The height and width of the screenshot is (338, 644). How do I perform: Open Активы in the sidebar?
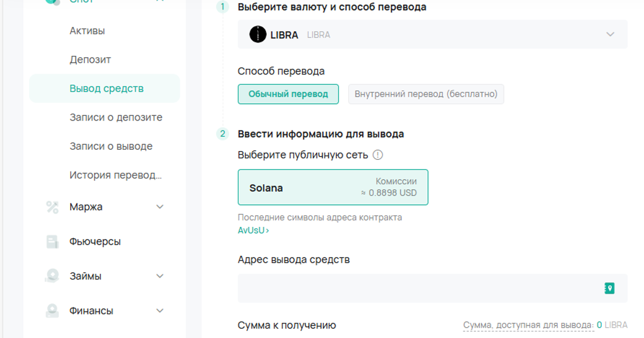(x=87, y=31)
